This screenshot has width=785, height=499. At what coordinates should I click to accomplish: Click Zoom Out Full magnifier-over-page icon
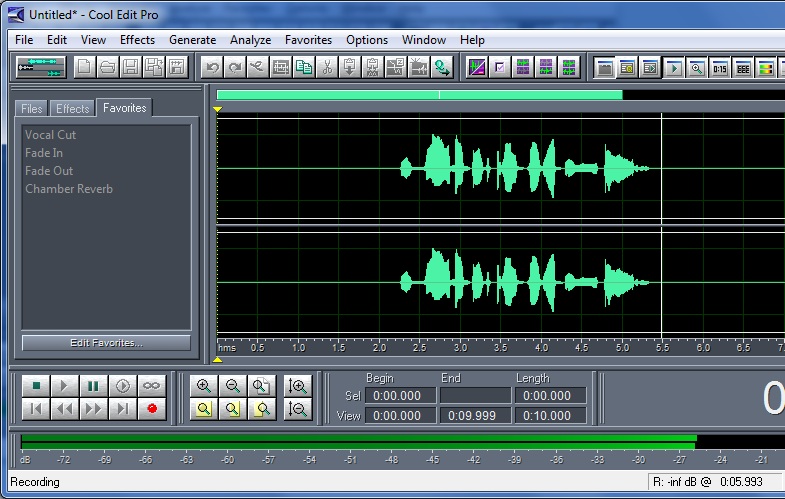tap(262, 386)
